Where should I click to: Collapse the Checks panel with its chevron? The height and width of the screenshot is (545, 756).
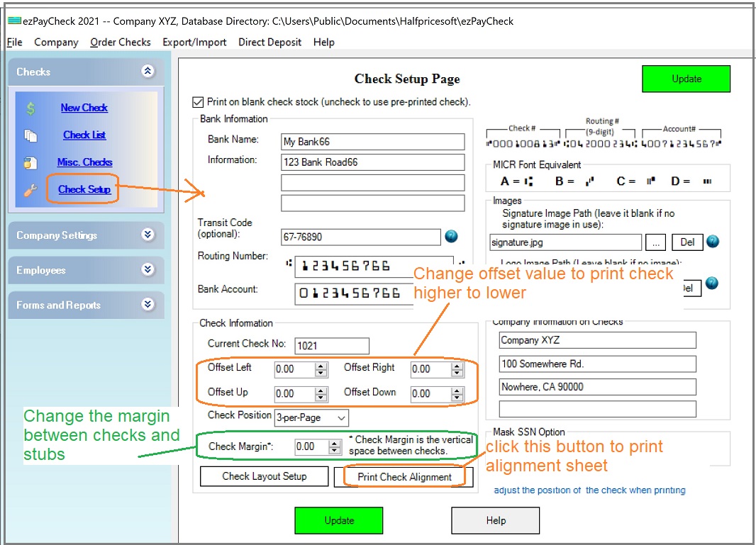149,72
